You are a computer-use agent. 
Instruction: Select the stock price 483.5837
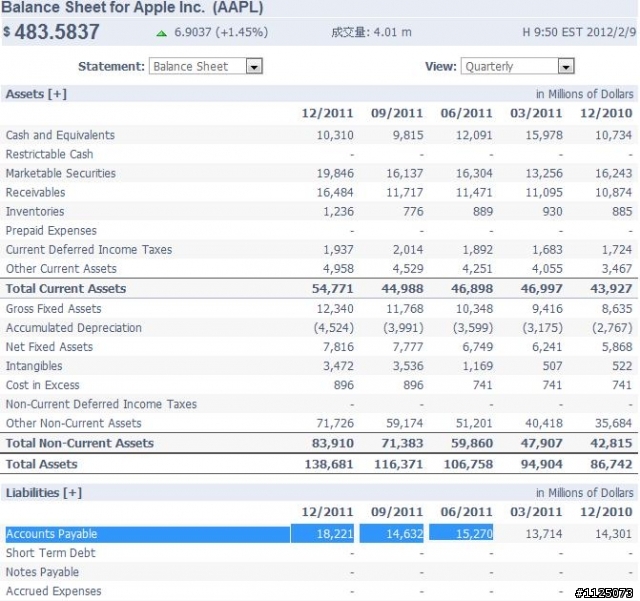(57, 32)
